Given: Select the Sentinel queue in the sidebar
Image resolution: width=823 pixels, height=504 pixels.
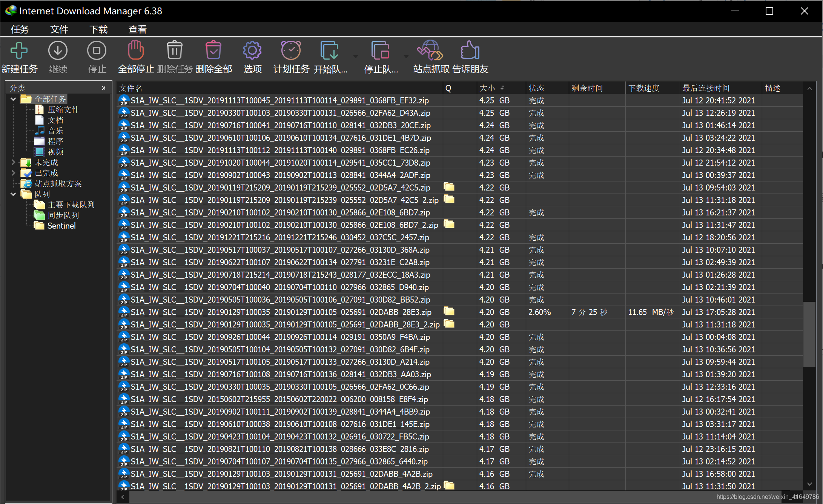Looking at the screenshot, I should [61, 226].
